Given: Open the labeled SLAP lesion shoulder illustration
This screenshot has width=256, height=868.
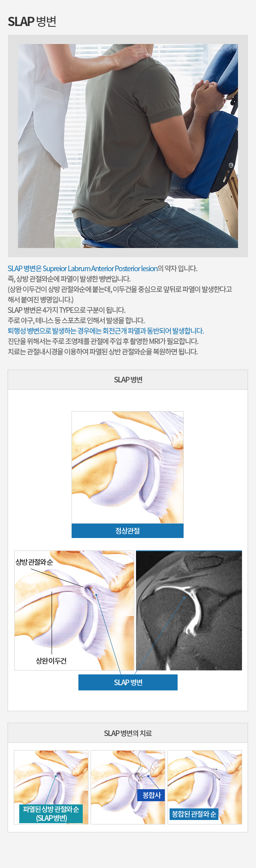Looking at the screenshot, I should pyautogui.click(x=74, y=610).
